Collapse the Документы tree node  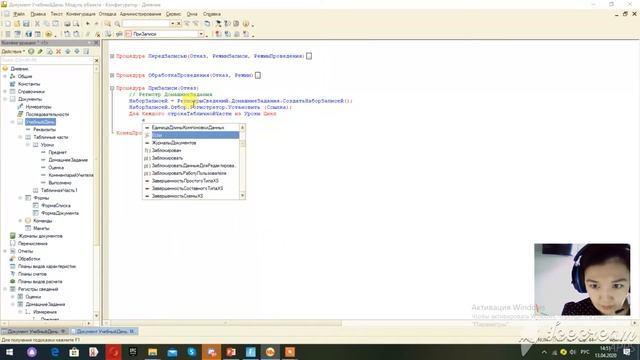5,99
